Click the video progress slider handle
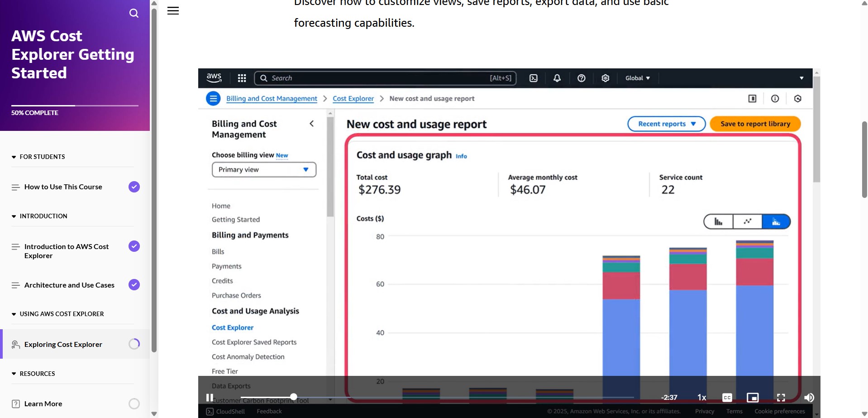This screenshot has height=418, width=868. pyautogui.click(x=294, y=397)
